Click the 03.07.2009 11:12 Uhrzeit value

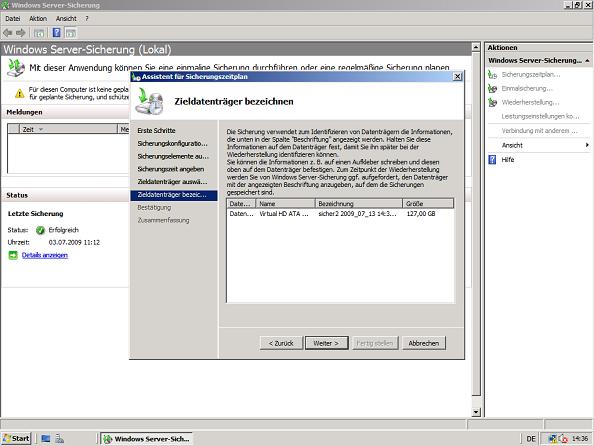[x=74, y=242]
